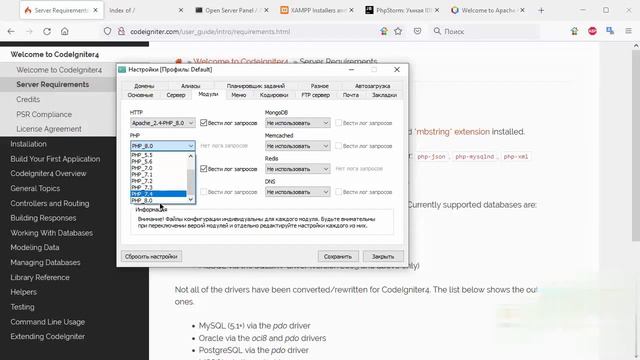Open the HTTP Apache module dropdown
The height and width of the screenshot is (360, 640).
162,123
